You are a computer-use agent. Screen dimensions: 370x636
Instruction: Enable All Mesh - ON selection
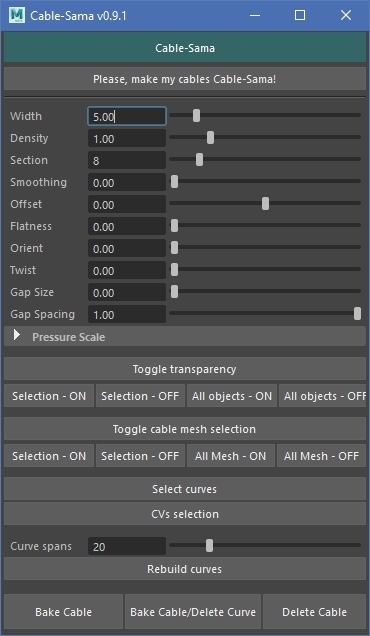[230, 456]
